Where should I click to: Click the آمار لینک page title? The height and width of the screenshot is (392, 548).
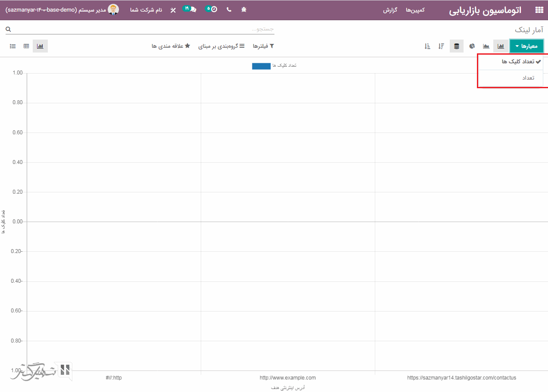tap(529, 30)
